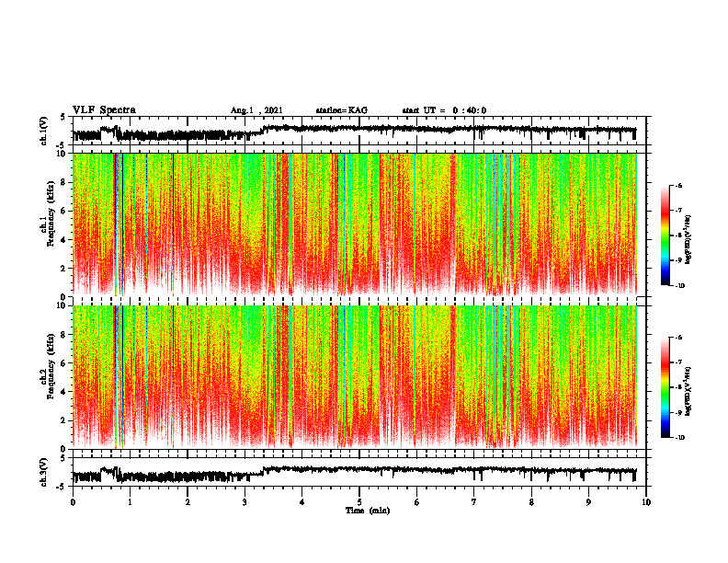
Task: Click the time-axis tick label '2'
Action: (x=188, y=502)
